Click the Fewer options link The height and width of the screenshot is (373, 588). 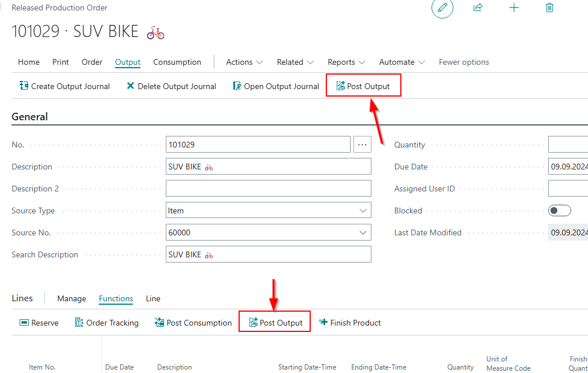pyautogui.click(x=464, y=62)
